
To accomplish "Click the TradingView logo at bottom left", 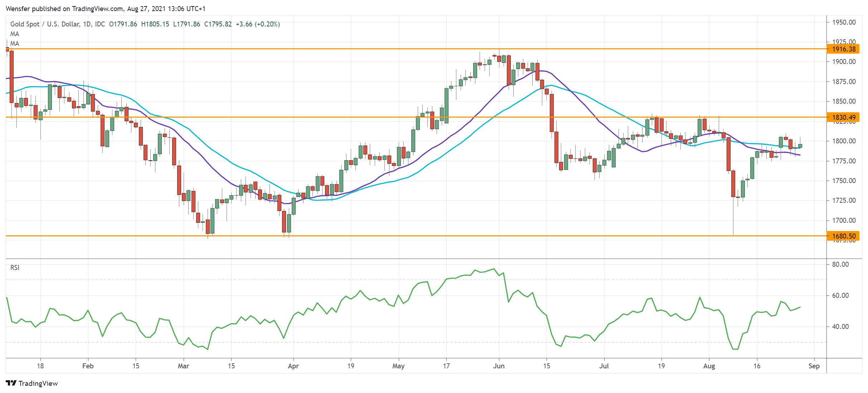I will (x=31, y=383).
